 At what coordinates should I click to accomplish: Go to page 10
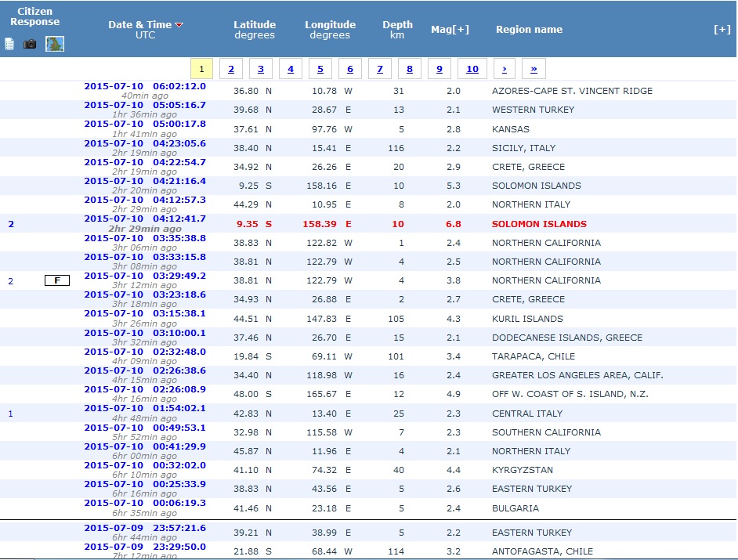point(472,69)
